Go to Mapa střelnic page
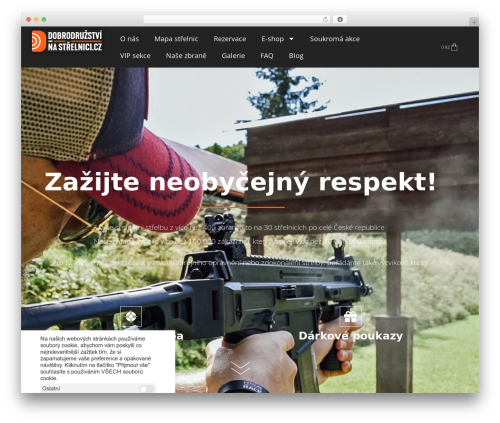The image size is (500, 423). pos(176,39)
